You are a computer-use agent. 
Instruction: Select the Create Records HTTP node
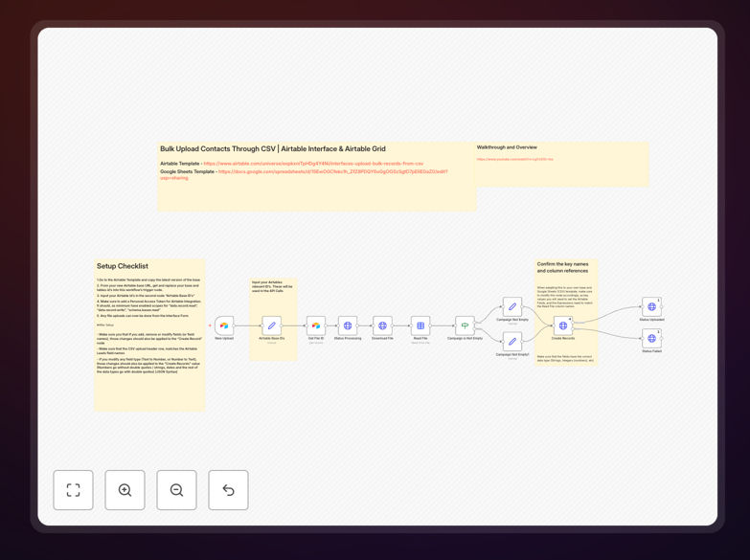(x=563, y=325)
